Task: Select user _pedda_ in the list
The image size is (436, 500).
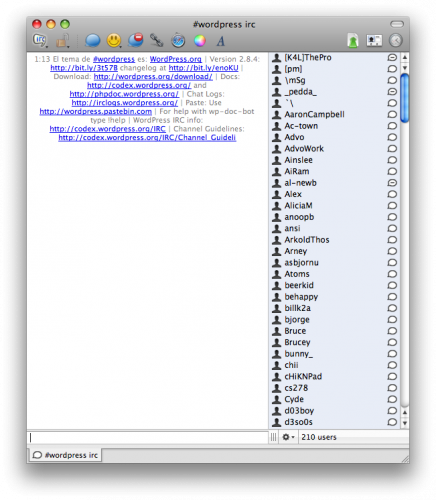Action: click(335, 92)
